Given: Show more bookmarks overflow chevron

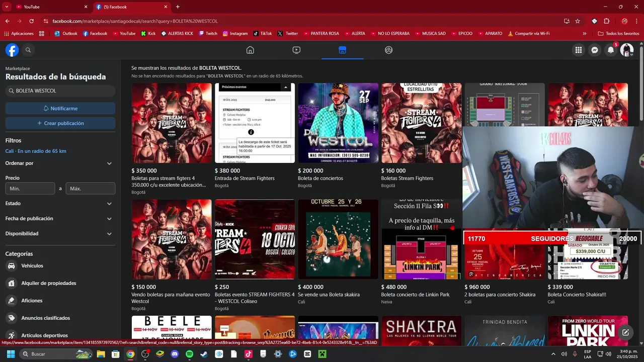Looking at the screenshot, I should click(584, 34).
